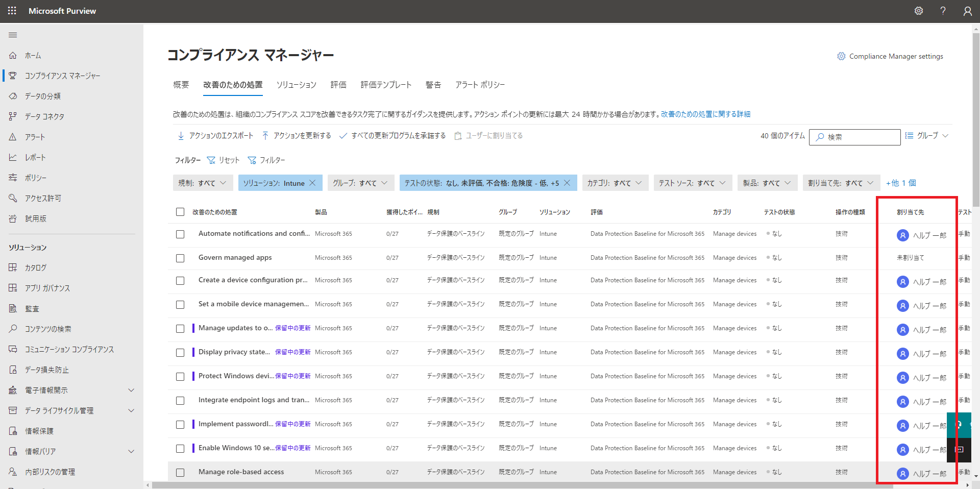Select all rows header checkbox
The image size is (980, 489).
tap(180, 212)
